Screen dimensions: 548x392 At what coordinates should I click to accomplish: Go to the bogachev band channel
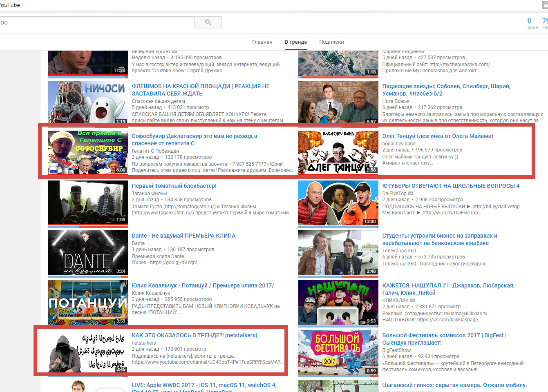click(x=399, y=144)
